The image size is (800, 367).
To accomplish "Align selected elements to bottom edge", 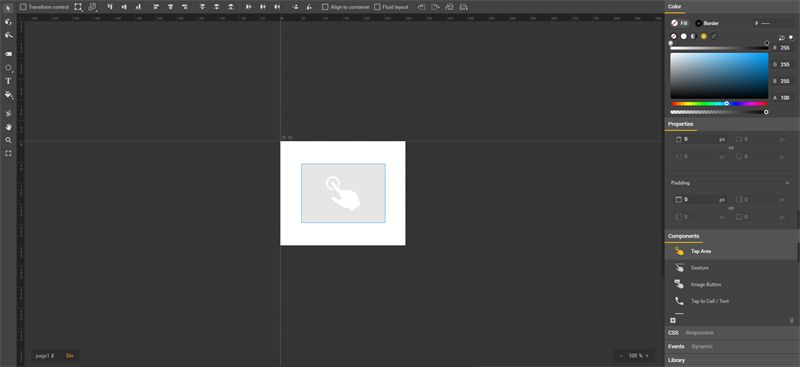I will pyautogui.click(x=138, y=7).
